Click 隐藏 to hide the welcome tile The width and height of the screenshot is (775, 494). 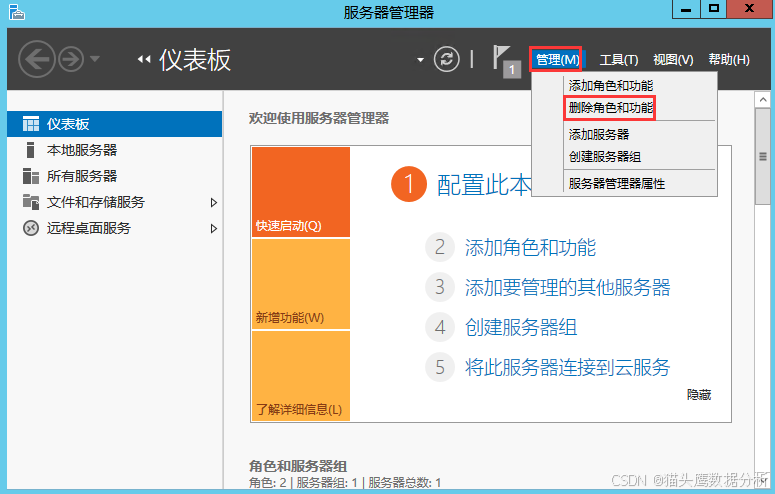[699, 395]
